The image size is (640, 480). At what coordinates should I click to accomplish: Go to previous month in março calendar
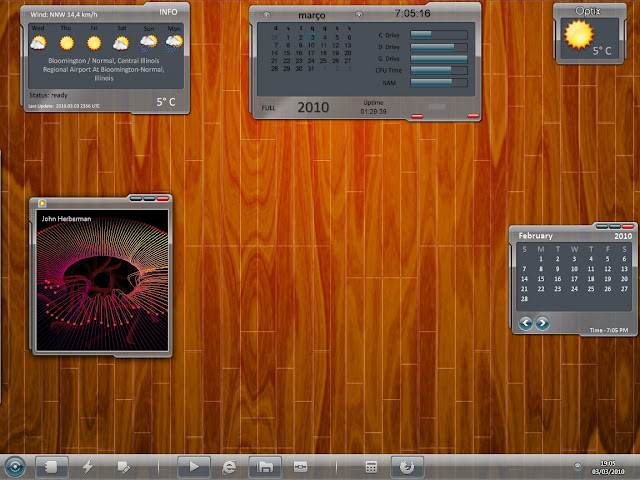click(267, 15)
